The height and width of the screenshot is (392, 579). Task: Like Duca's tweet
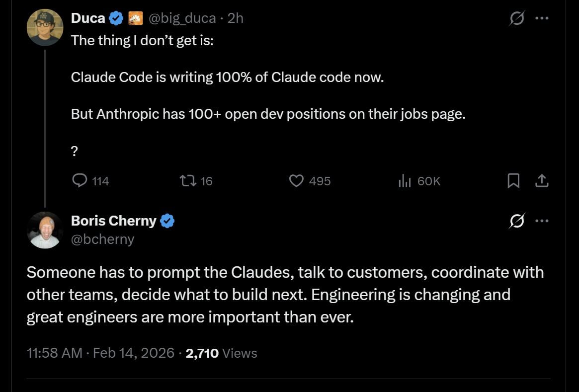click(x=296, y=181)
